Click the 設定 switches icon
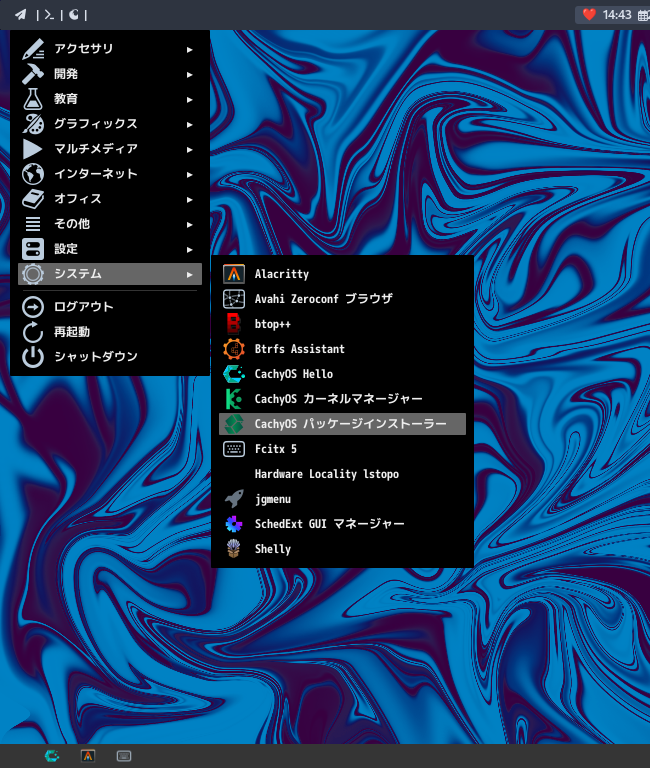Screen dimensions: 650x768 coord(33,249)
